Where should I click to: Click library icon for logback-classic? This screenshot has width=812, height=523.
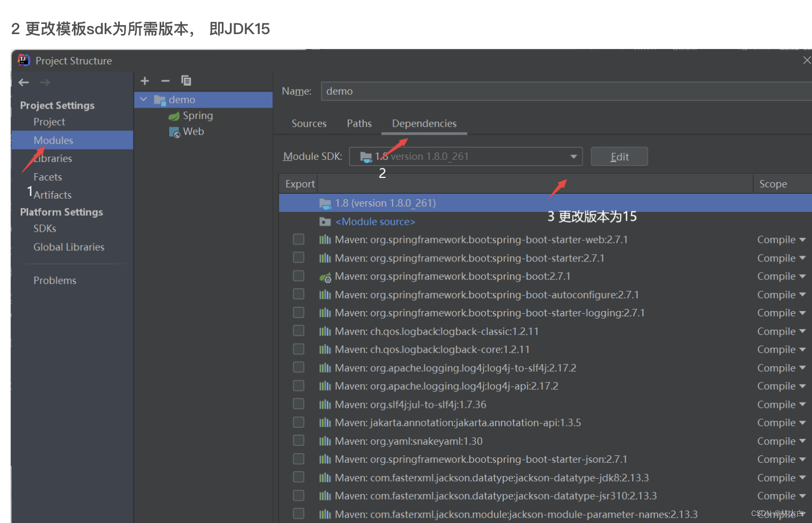coord(325,331)
